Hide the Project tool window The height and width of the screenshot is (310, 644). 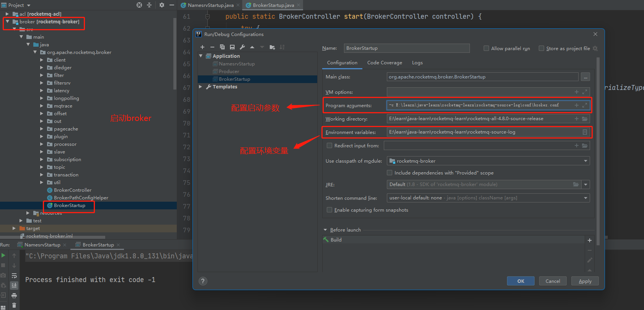(172, 5)
